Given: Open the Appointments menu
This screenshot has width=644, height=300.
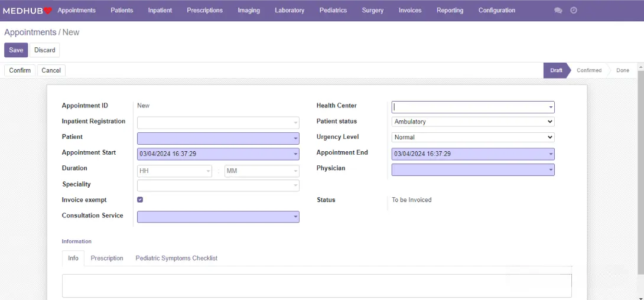Looking at the screenshot, I should 76,10.
